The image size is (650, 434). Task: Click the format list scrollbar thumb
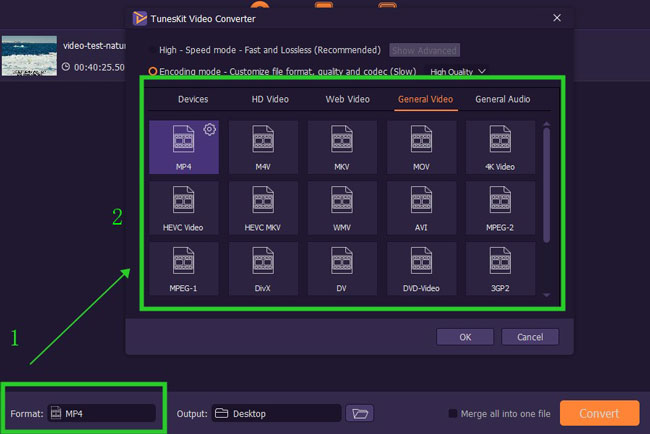pos(546,185)
